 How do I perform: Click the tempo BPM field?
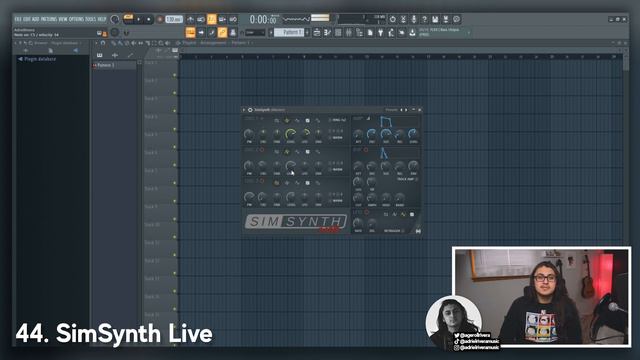174,19
